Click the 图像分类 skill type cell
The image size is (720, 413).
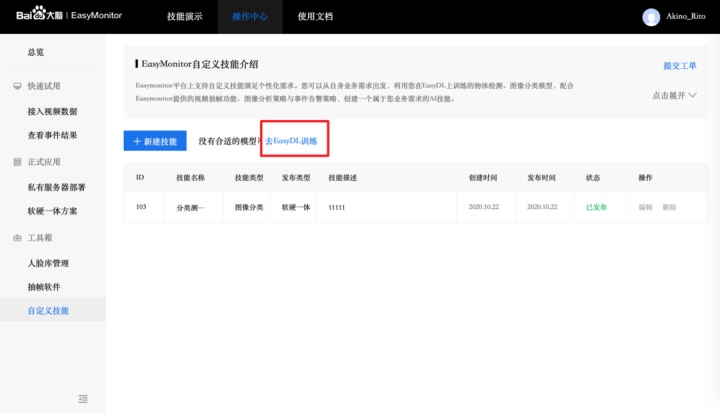point(249,207)
